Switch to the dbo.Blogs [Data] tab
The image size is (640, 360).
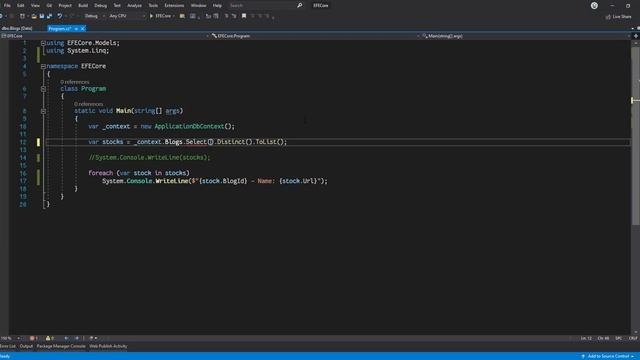point(17,29)
